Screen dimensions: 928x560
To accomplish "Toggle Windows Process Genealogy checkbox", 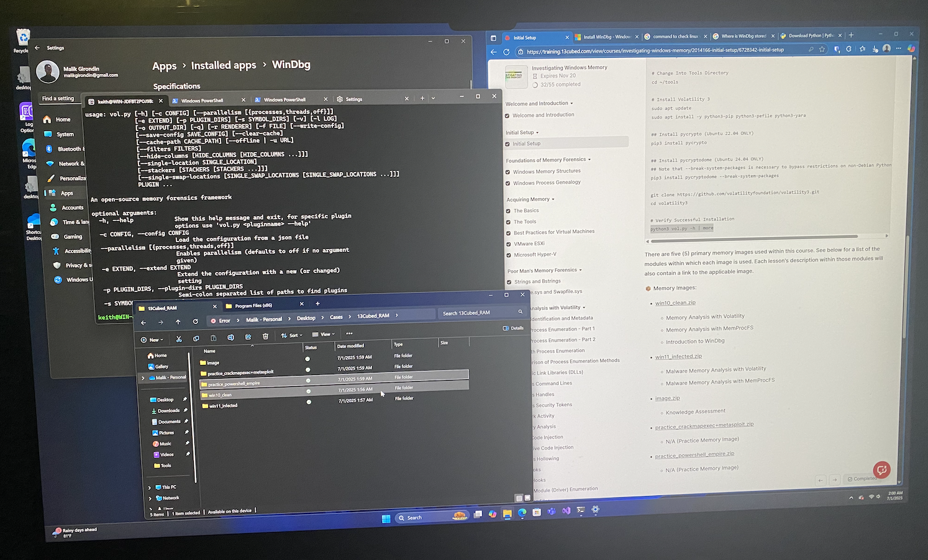I will point(507,183).
